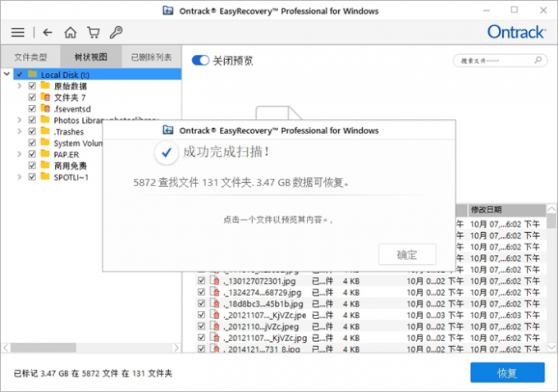The height and width of the screenshot is (392, 558).
Task: Click the blue checkmark success icon in dialog
Action: pos(167,153)
